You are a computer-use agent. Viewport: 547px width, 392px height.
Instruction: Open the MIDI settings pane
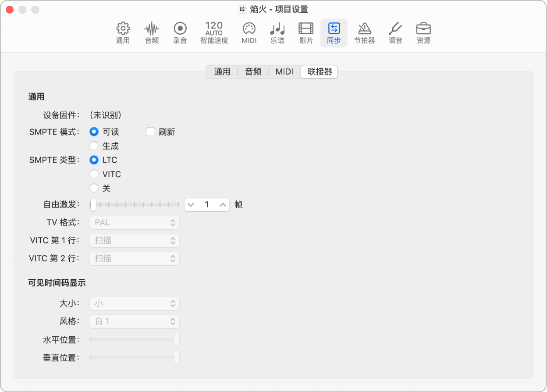[249, 33]
